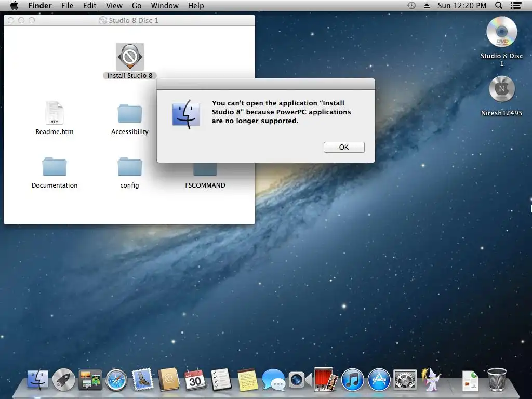Open Reminders checklist in the Dock
The width and height of the screenshot is (532, 399).
221,379
